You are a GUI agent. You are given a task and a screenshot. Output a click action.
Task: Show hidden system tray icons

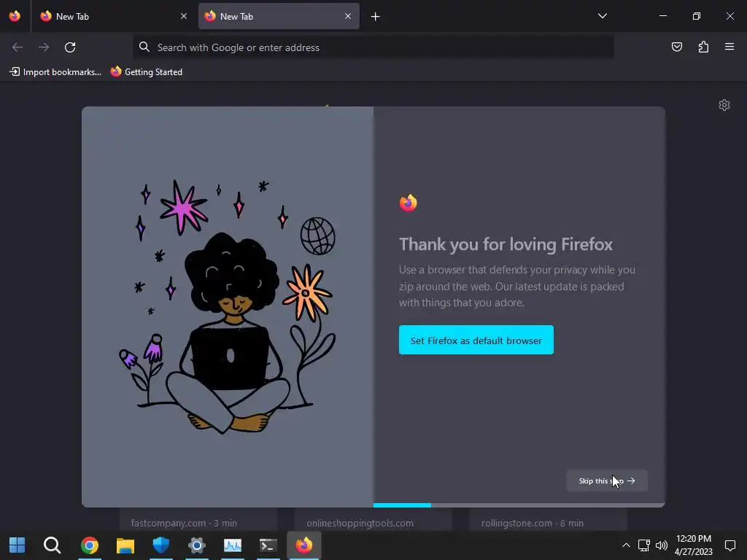pyautogui.click(x=626, y=545)
